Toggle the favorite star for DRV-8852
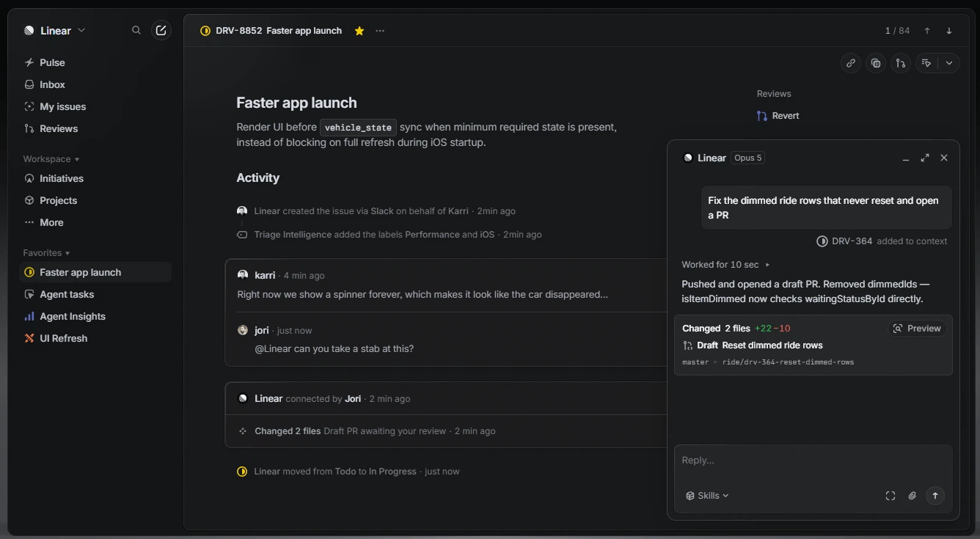980x539 pixels. coord(359,31)
